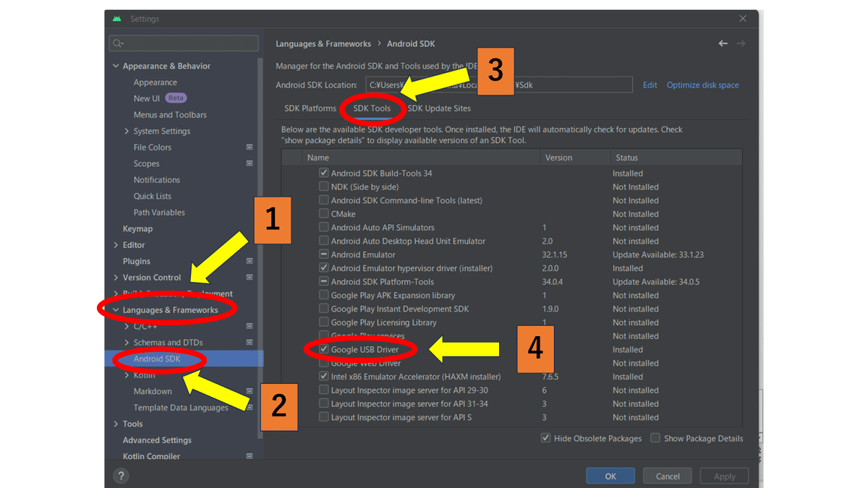
Task: Expand System Settings node
Action: coord(127,131)
